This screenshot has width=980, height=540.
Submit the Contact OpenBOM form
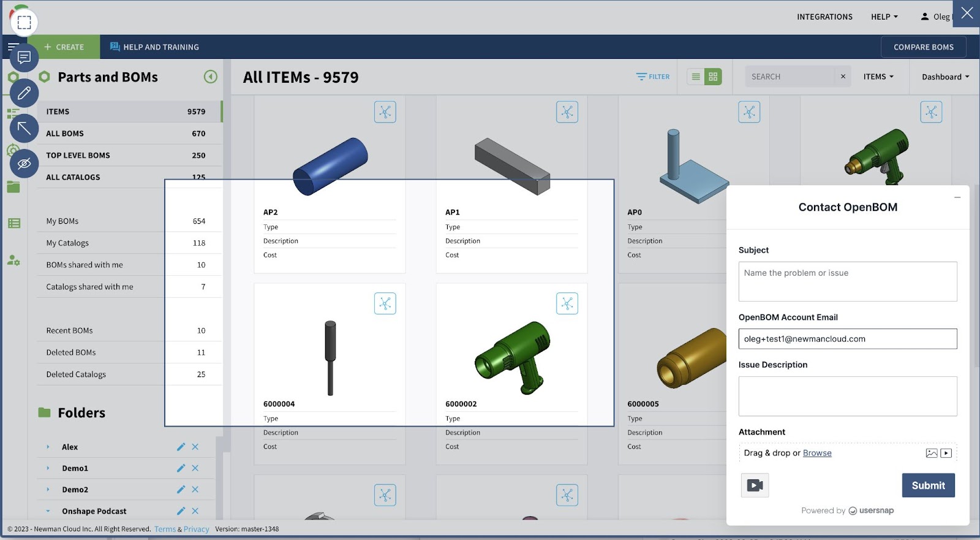[x=928, y=485]
